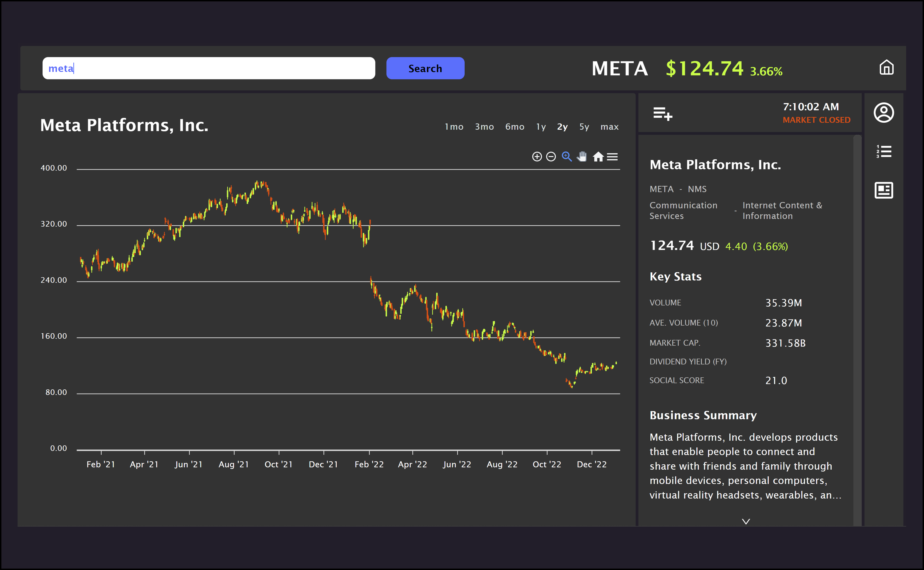
Task: Select the selection zoom magnifier tool
Action: click(x=566, y=156)
